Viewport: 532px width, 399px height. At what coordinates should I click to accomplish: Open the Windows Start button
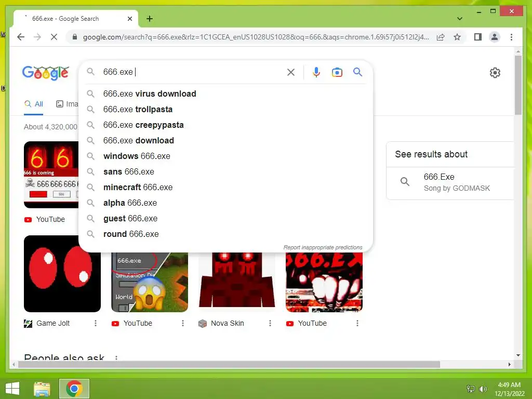click(x=12, y=389)
